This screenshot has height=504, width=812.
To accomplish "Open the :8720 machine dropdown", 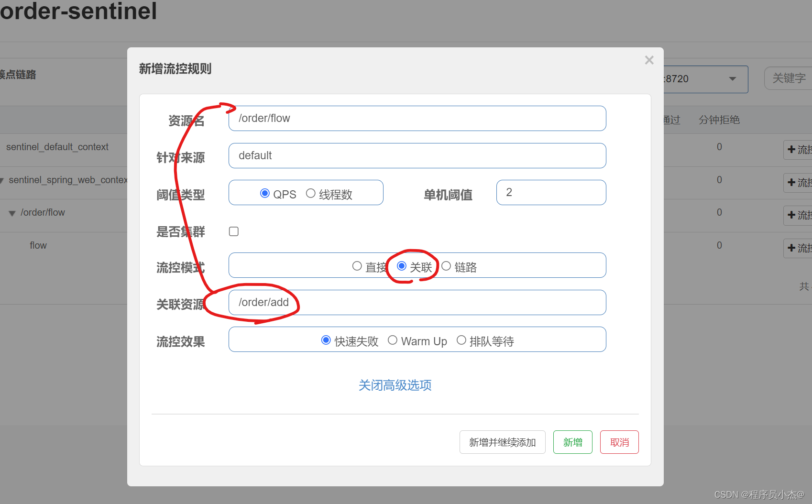I will [x=706, y=79].
